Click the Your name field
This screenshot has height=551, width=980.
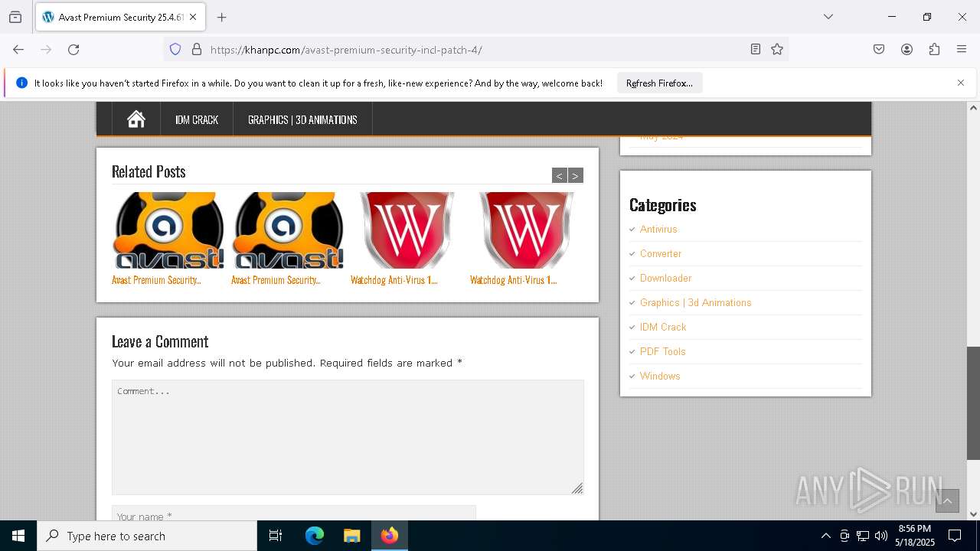(x=294, y=514)
